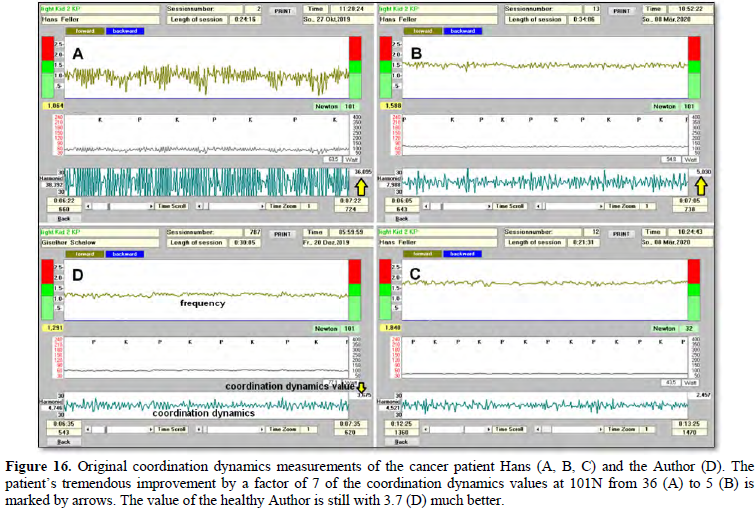This screenshot has height=513, width=756.
Task: Click Hans Feller name field in panel A
Action: click(99, 19)
